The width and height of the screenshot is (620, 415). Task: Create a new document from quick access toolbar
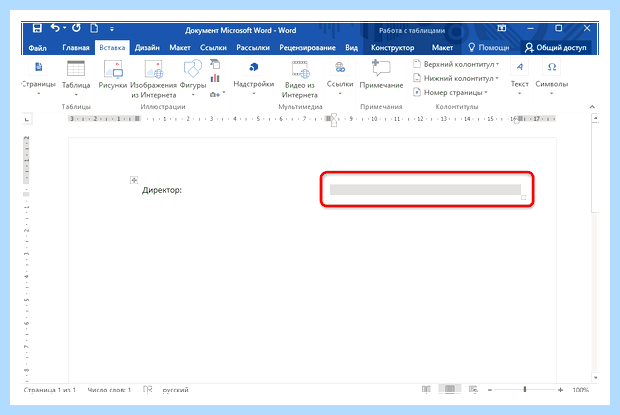pos(94,28)
